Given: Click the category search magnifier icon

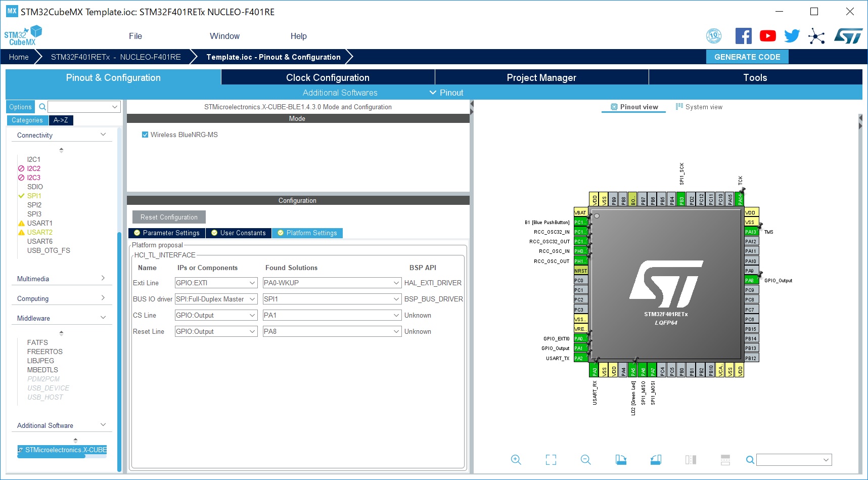Looking at the screenshot, I should pos(42,107).
